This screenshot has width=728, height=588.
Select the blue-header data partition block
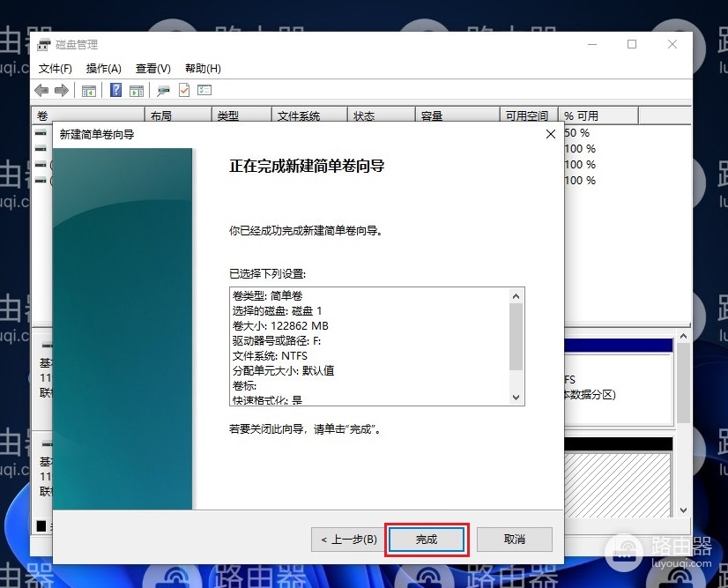pos(618,382)
